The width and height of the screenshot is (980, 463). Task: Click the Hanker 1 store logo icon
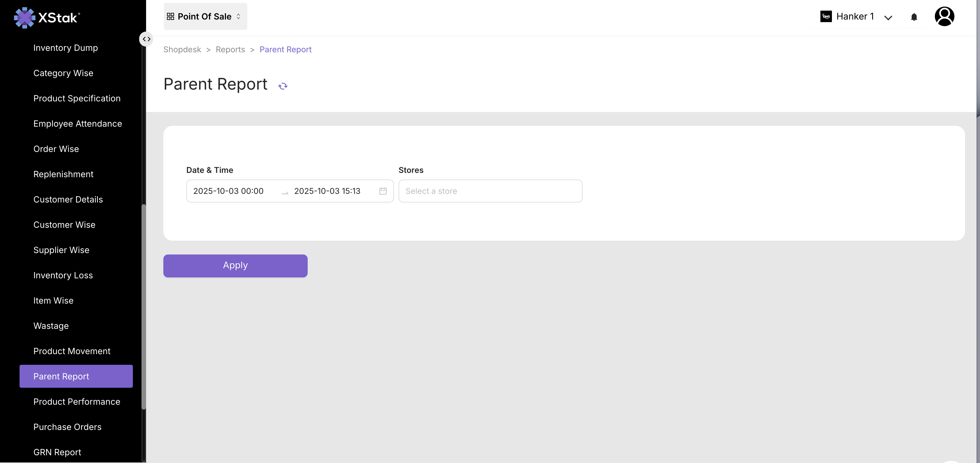[826, 17]
